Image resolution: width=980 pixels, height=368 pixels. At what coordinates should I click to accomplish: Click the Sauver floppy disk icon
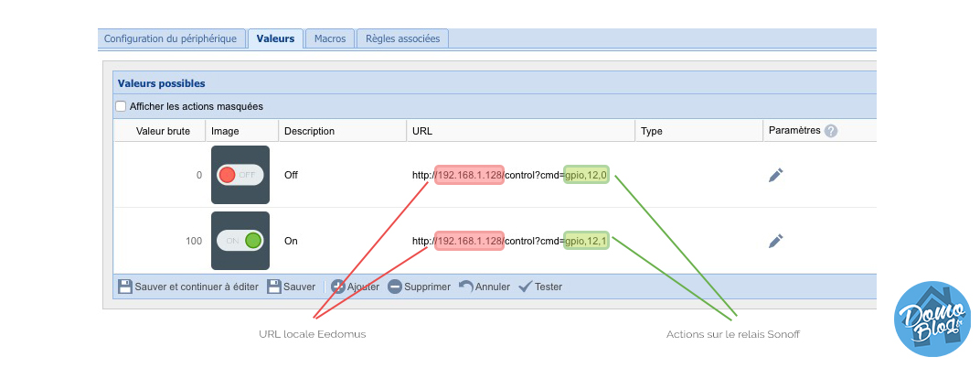(x=273, y=287)
